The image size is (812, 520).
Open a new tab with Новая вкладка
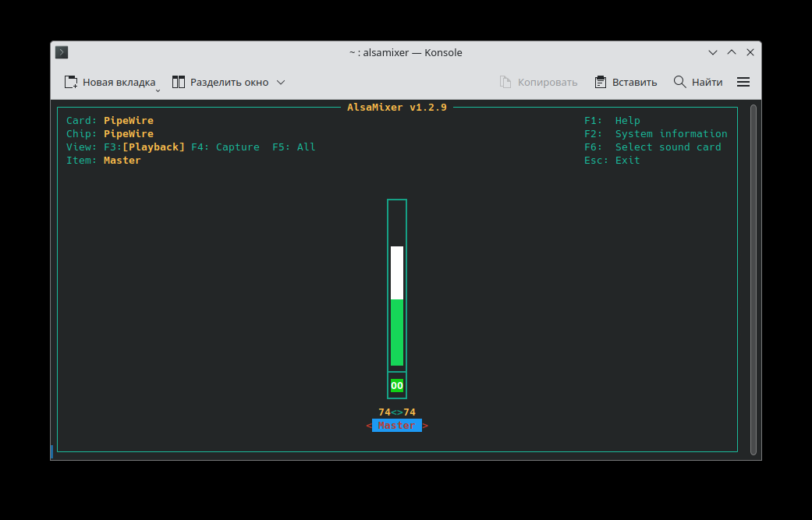110,82
